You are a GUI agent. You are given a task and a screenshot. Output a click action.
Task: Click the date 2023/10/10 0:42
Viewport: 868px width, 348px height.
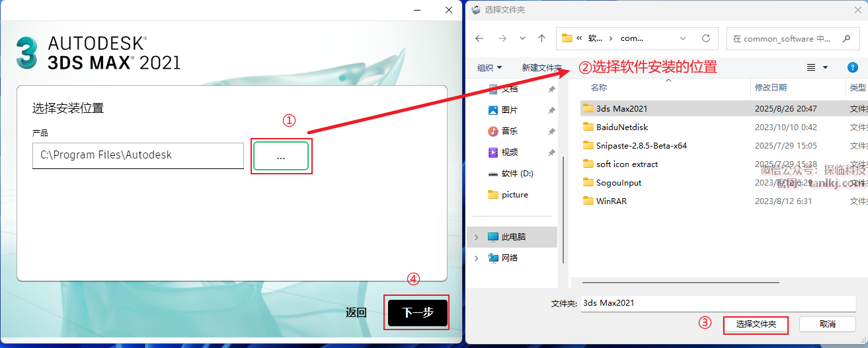coord(786,127)
